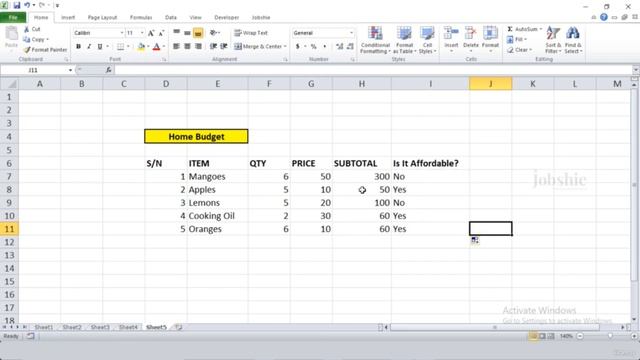Align cell text to the left

pos(177,47)
